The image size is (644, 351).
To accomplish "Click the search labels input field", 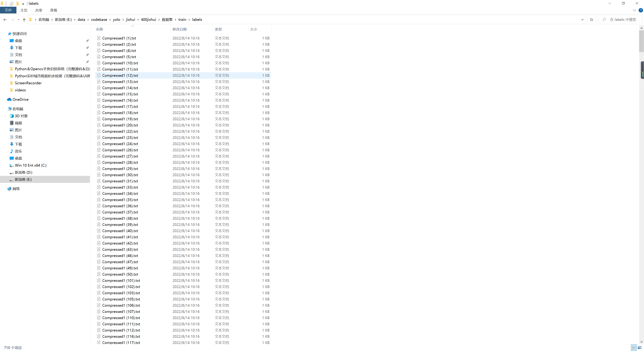I will click(620, 19).
